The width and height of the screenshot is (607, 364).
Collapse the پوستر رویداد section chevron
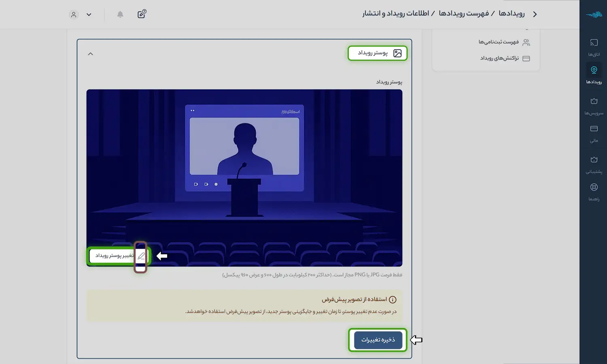click(x=91, y=54)
